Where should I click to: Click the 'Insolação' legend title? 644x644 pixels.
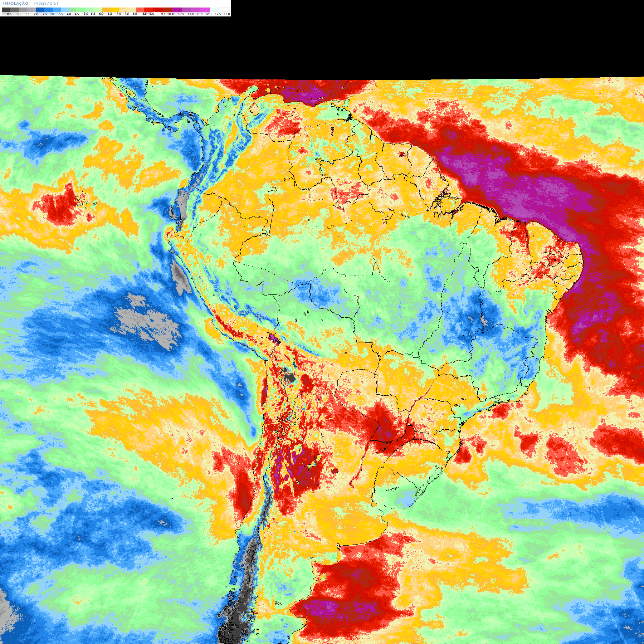(16, 4)
